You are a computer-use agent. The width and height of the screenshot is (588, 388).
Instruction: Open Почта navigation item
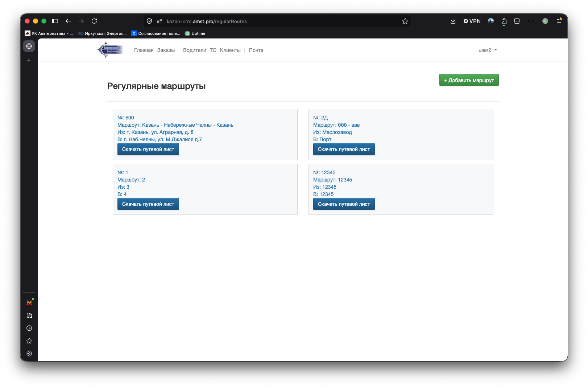click(256, 50)
